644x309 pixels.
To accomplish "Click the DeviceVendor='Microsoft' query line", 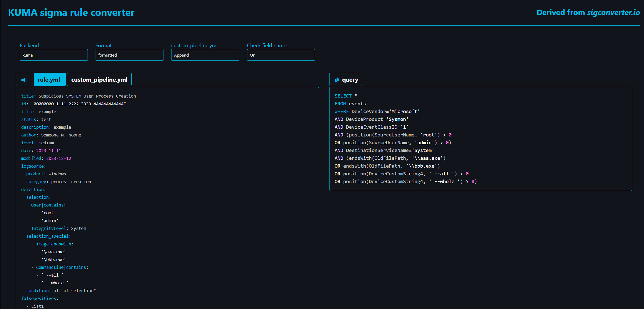I will point(377,112).
